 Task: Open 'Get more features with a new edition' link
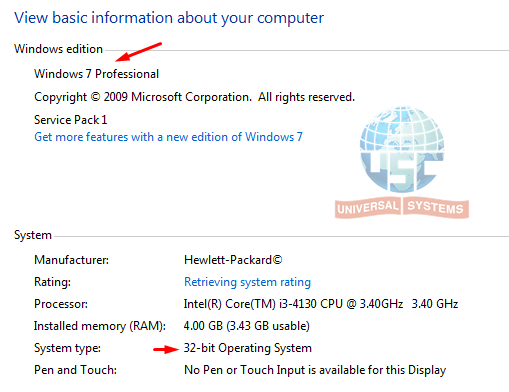pyautogui.click(x=168, y=137)
